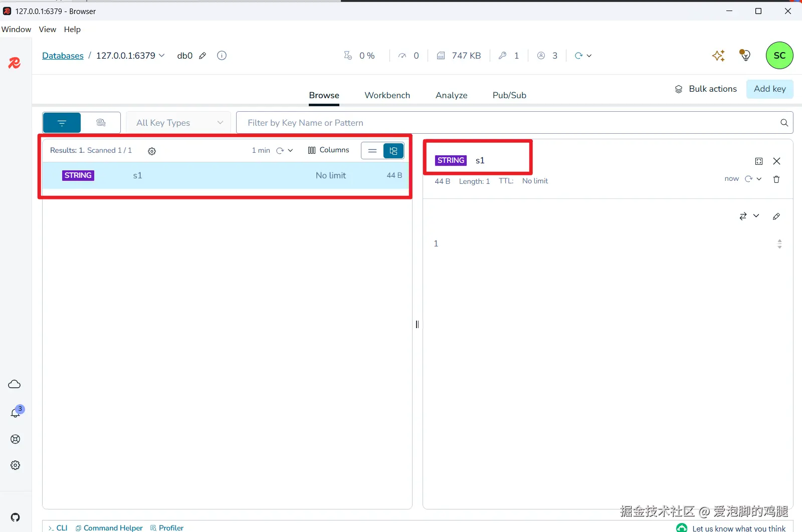Switch to the Pub/Sub tab
This screenshot has height=532, width=802.
pyautogui.click(x=509, y=95)
